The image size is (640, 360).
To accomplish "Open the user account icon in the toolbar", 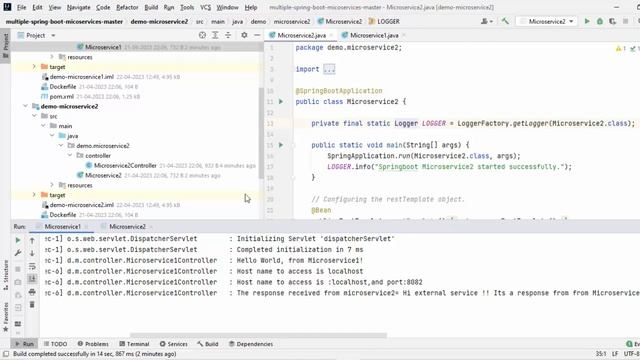I will 487,21.
